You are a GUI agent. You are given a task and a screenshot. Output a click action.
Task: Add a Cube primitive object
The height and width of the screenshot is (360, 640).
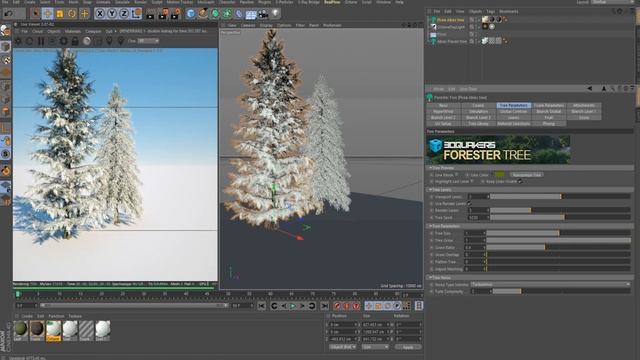pos(191,14)
